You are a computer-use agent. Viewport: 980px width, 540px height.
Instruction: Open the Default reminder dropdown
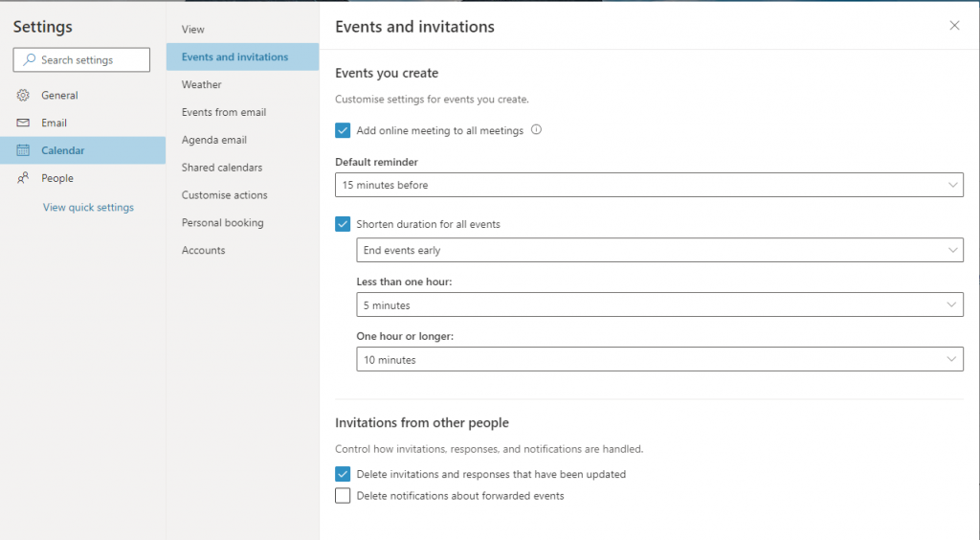649,185
